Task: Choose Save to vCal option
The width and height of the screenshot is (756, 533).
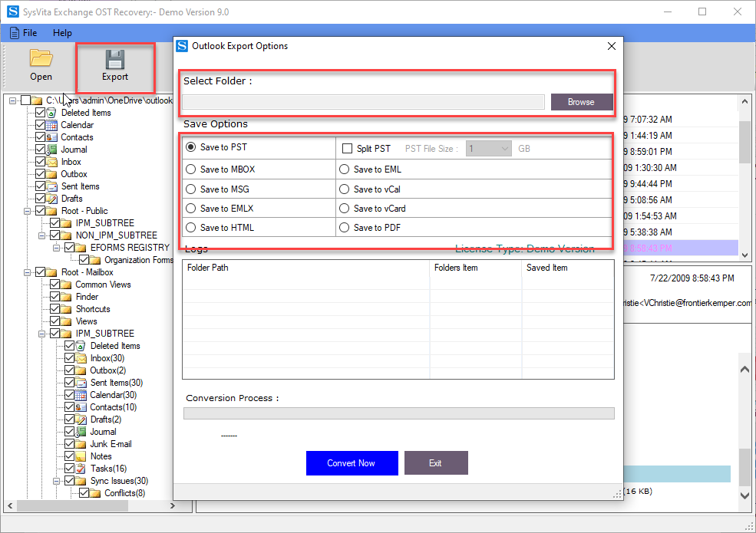Action: coord(345,189)
